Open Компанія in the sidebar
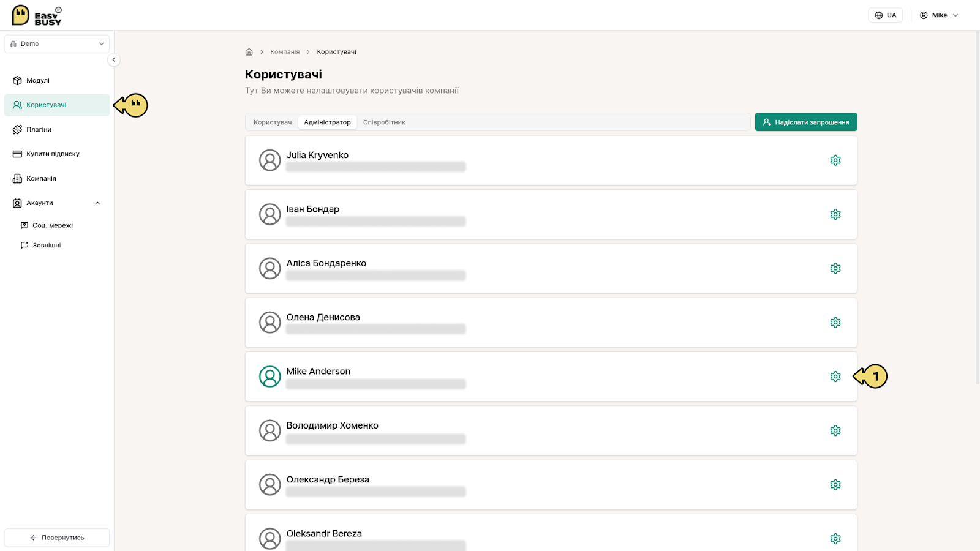The image size is (980, 551). [x=56, y=178]
